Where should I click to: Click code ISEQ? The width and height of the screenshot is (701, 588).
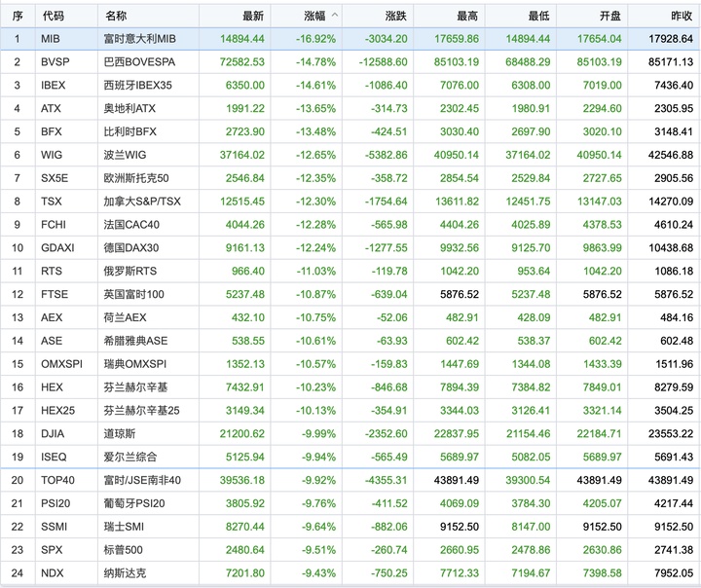(x=54, y=457)
